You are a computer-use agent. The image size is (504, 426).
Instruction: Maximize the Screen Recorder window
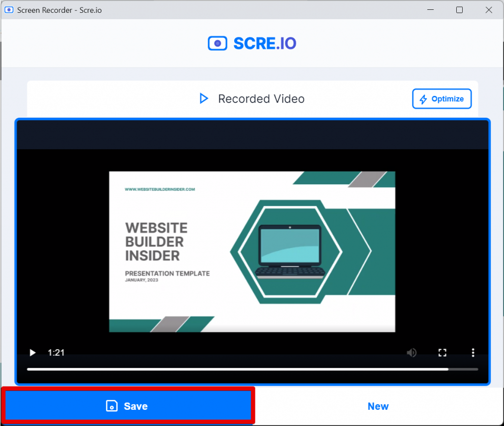pos(459,10)
